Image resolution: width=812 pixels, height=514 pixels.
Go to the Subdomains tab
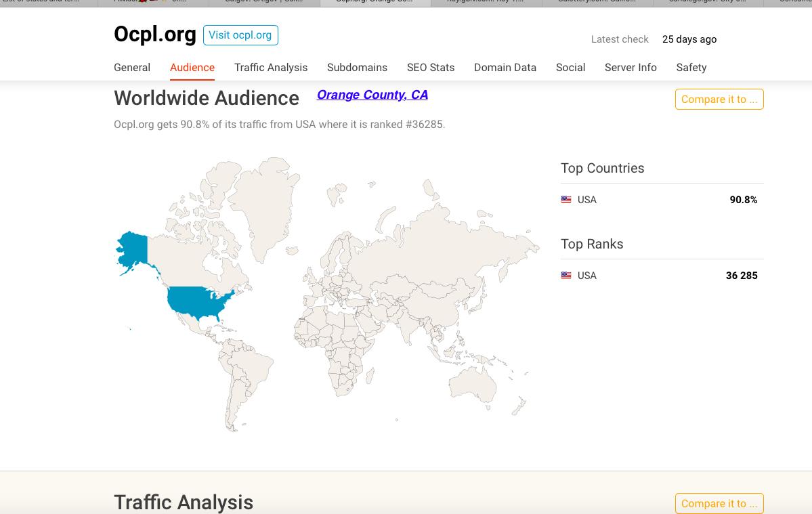click(358, 67)
